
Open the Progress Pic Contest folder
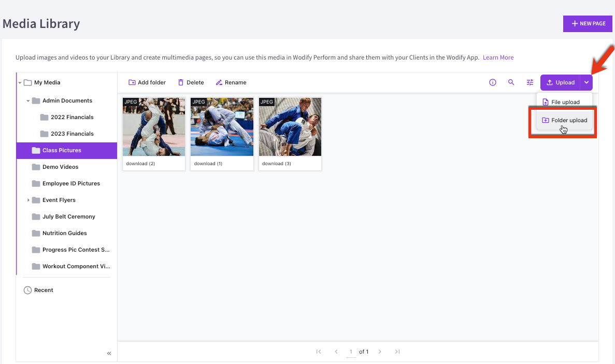pyautogui.click(x=76, y=250)
